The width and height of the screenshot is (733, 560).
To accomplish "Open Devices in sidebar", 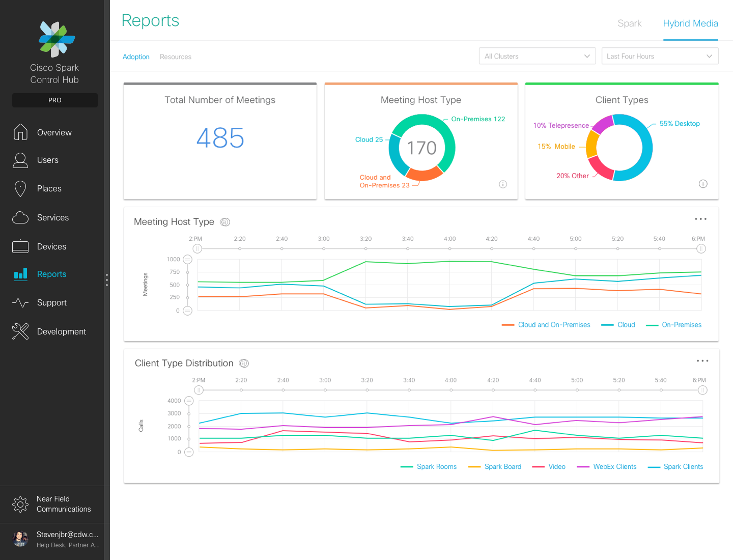I will click(x=51, y=247).
